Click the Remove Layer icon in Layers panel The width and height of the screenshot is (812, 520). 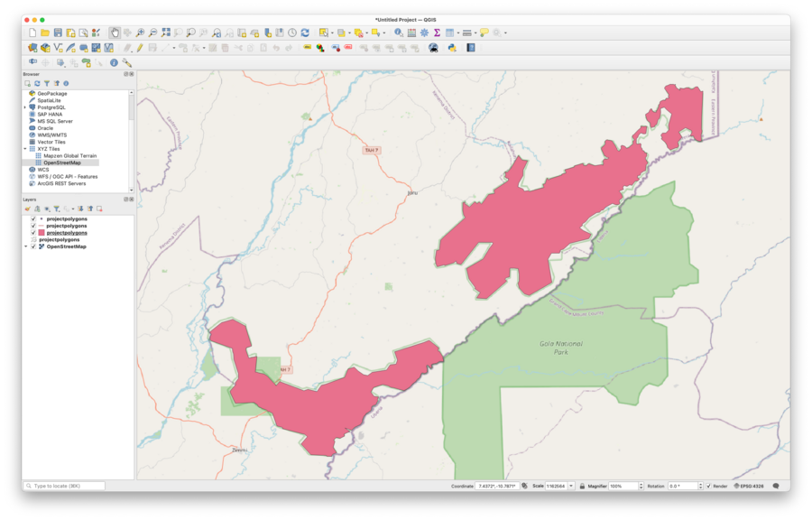tap(99, 209)
